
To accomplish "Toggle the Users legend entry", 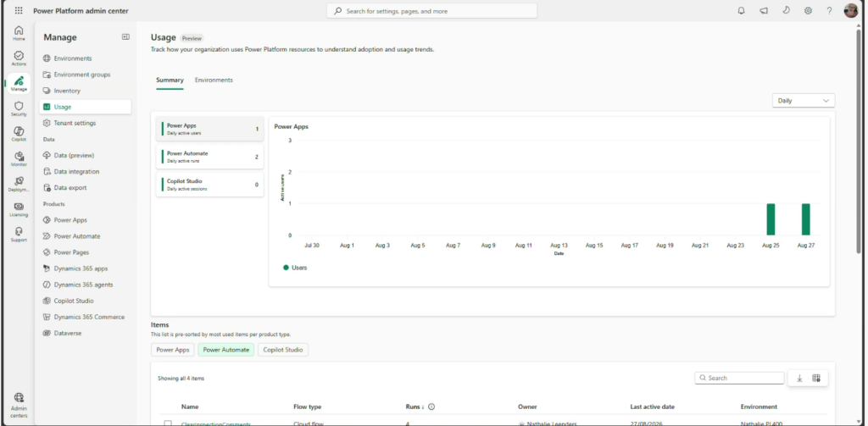I will click(295, 268).
